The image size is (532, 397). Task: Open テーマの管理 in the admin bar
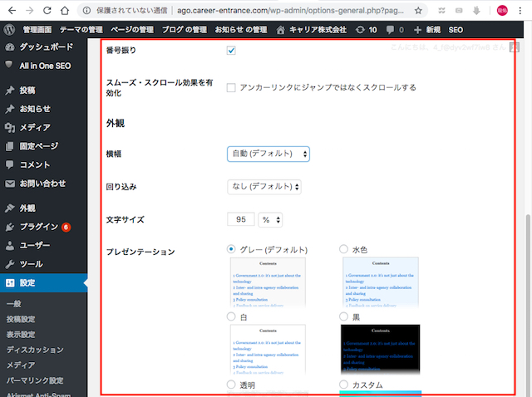tap(81, 29)
